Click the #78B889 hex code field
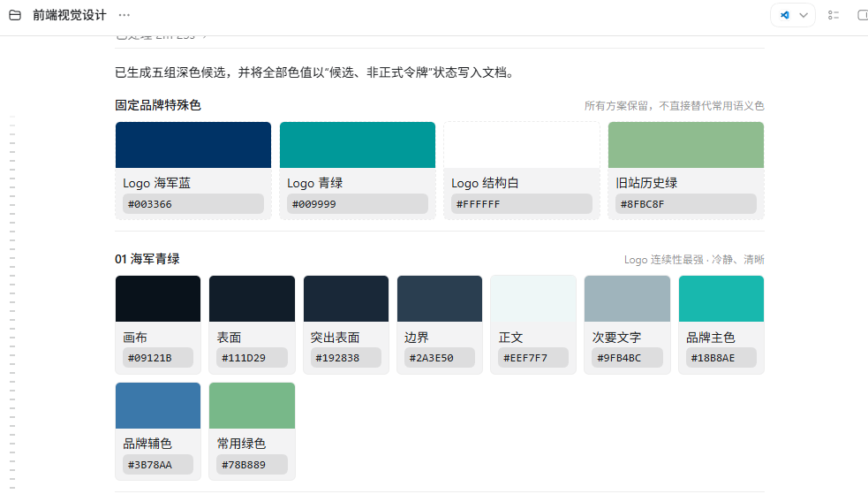This screenshot has width=868, height=494. click(x=252, y=465)
